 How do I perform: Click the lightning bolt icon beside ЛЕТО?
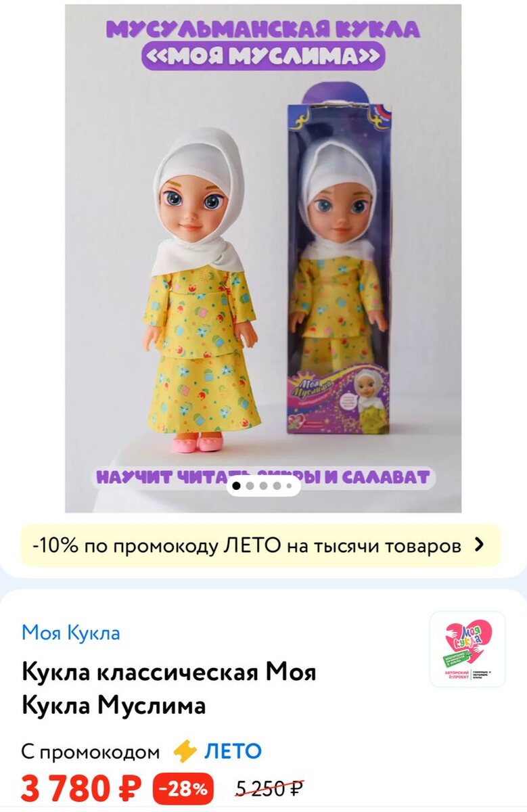185,751
